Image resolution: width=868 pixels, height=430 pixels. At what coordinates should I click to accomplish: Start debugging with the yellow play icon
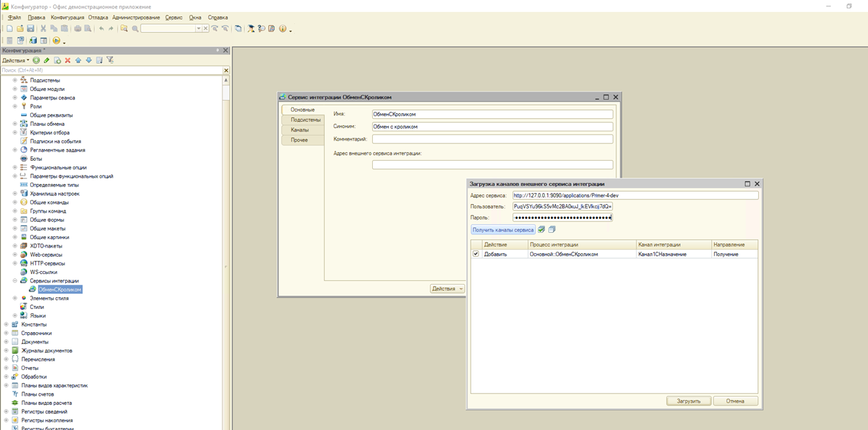[56, 41]
